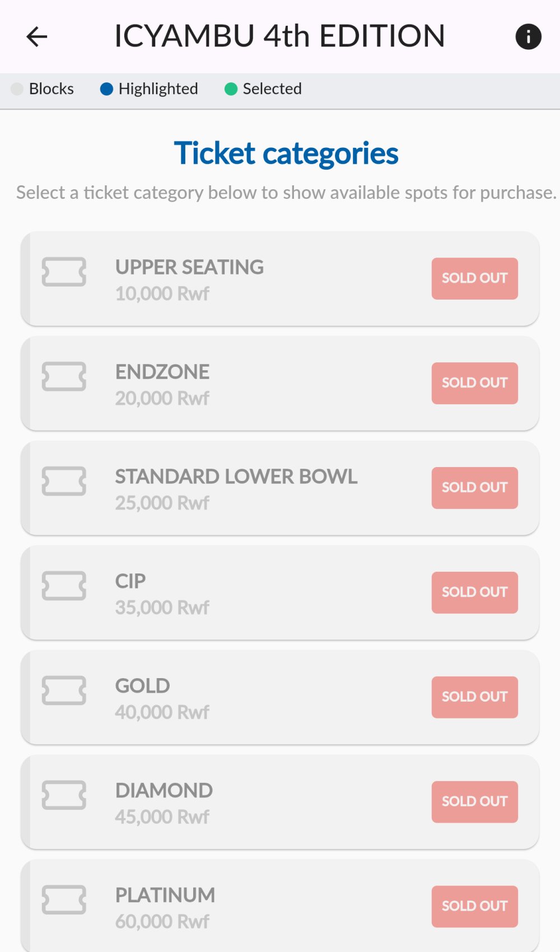The width and height of the screenshot is (560, 952).
Task: Tap the ticket icon beside CIP
Action: [64, 586]
